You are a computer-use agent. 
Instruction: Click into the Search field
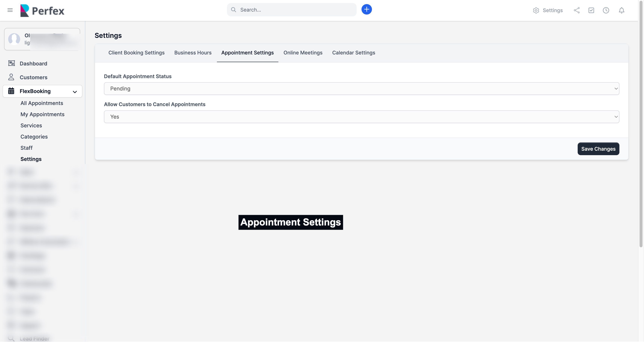coord(295,10)
